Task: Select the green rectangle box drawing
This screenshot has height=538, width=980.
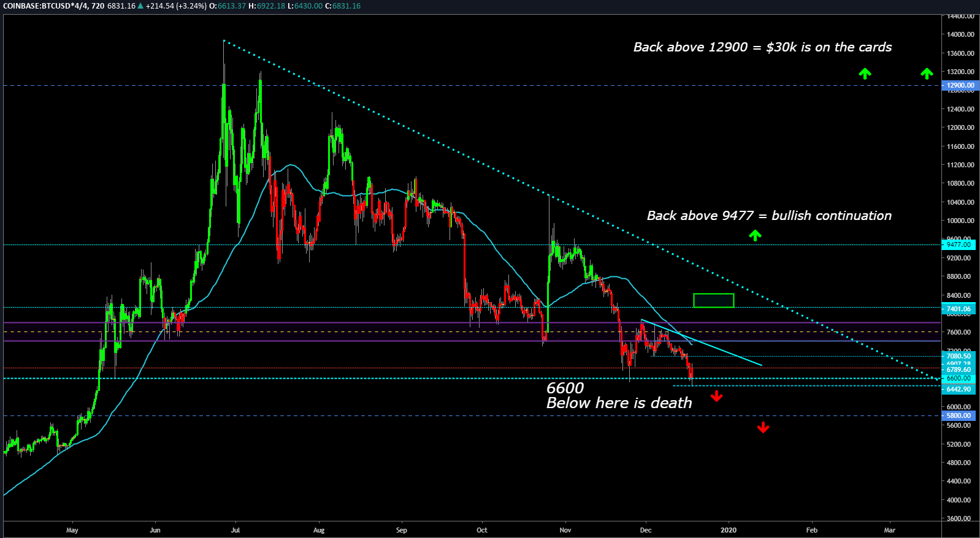Action: tap(713, 300)
